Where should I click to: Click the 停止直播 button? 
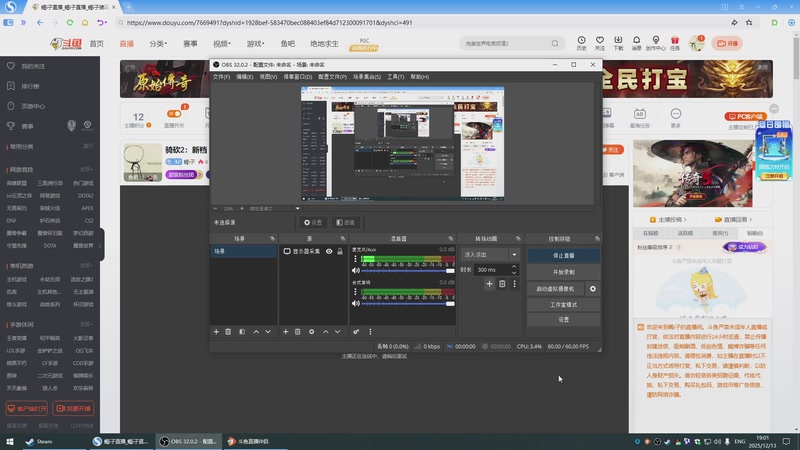tap(563, 255)
